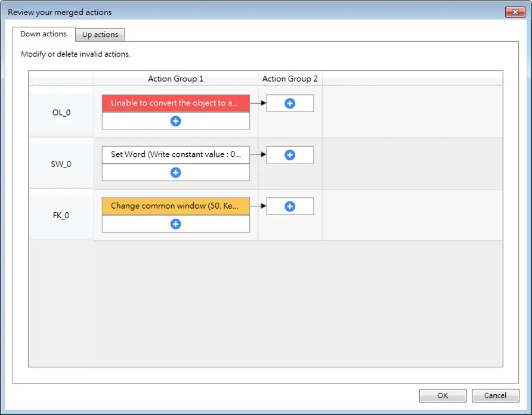Select the 'Set Word (Write constant value' action
Screen dimensions: 532x415
[176, 155]
